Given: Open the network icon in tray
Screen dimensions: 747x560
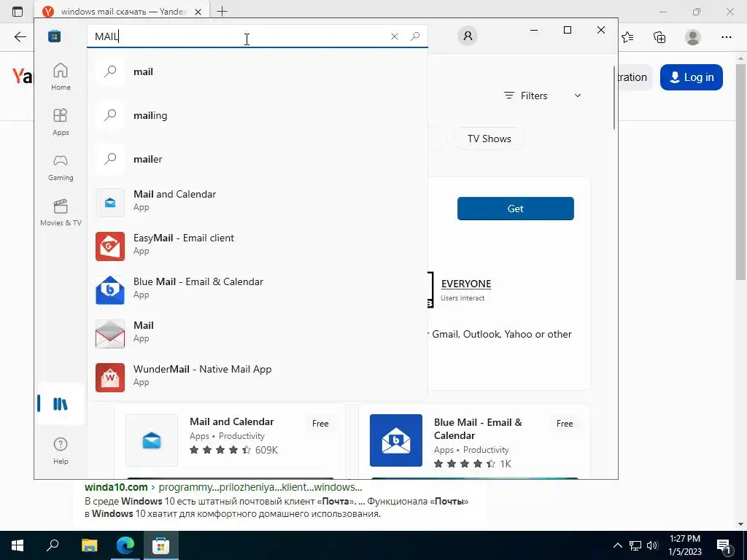Looking at the screenshot, I should [x=635, y=545].
